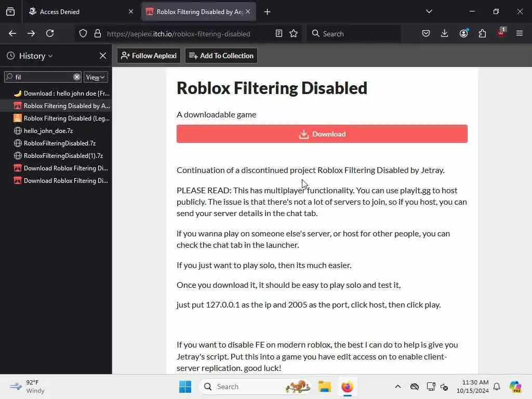This screenshot has height=399, width=532.
Task: Close the Access Denied tab
Action: 131,11
